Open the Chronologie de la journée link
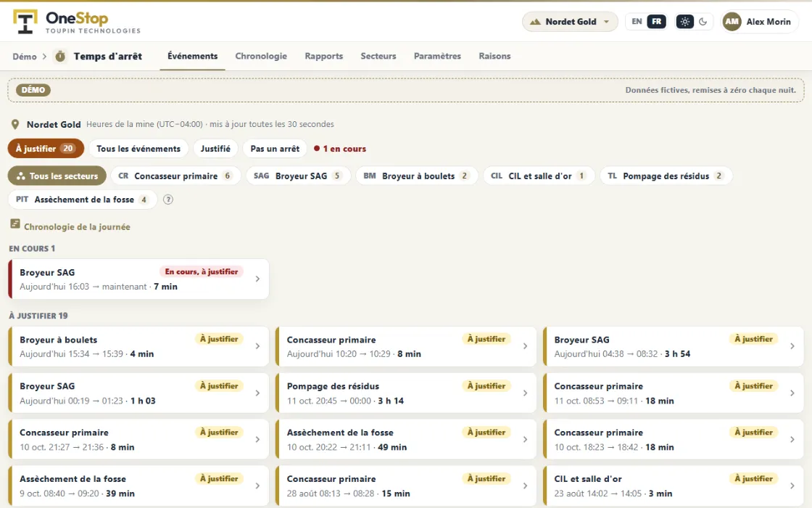The height and width of the screenshot is (508, 812). [x=77, y=227]
